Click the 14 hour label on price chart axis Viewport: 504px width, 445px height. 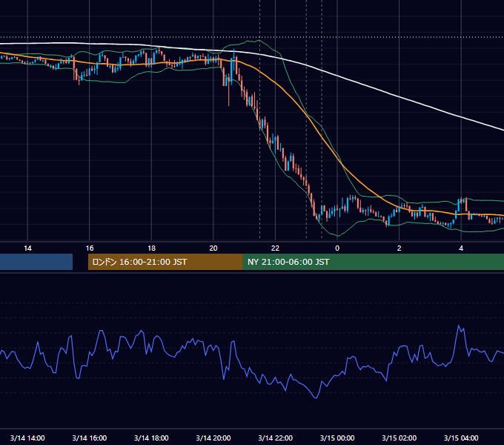click(x=27, y=248)
